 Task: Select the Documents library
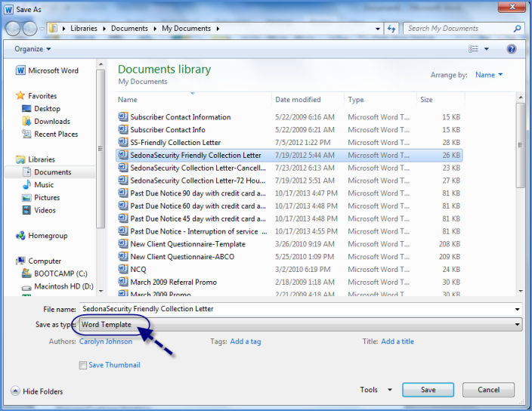(47, 172)
